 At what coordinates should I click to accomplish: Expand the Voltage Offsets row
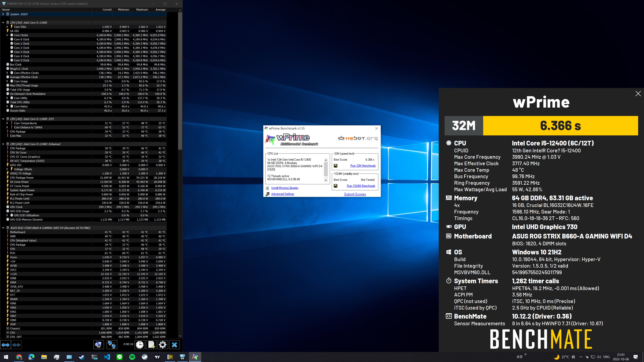point(7,169)
